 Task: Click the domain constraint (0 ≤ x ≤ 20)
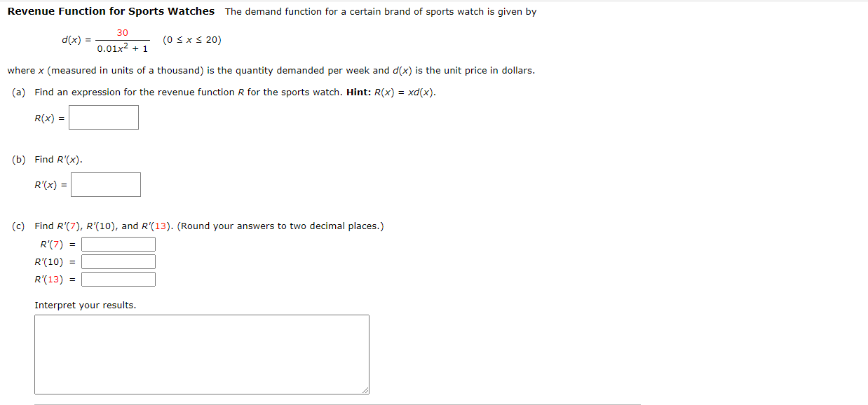[192, 40]
